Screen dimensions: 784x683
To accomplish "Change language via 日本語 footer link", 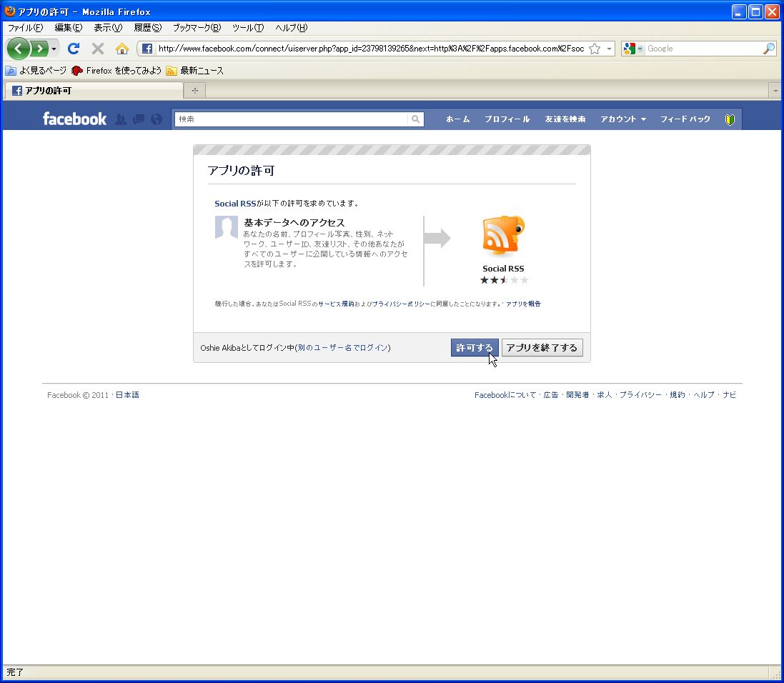I will [x=127, y=395].
